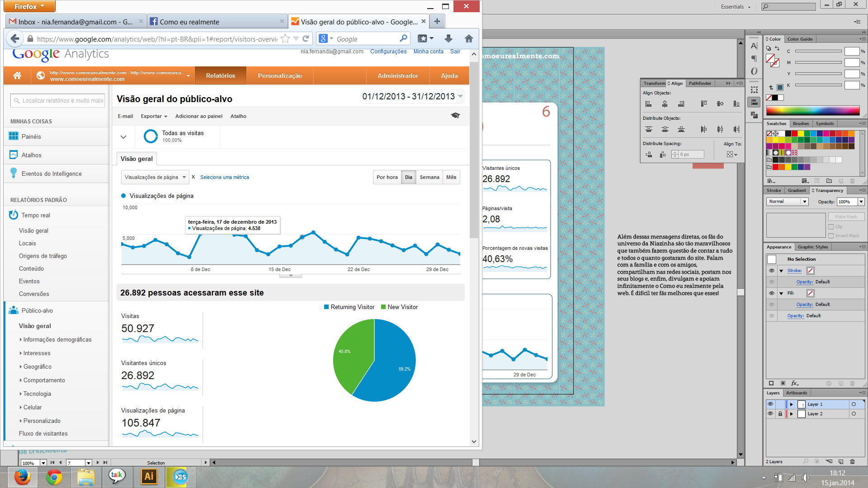
Task: Click Layer 2 target circle
Action: pyautogui.click(x=854, y=413)
